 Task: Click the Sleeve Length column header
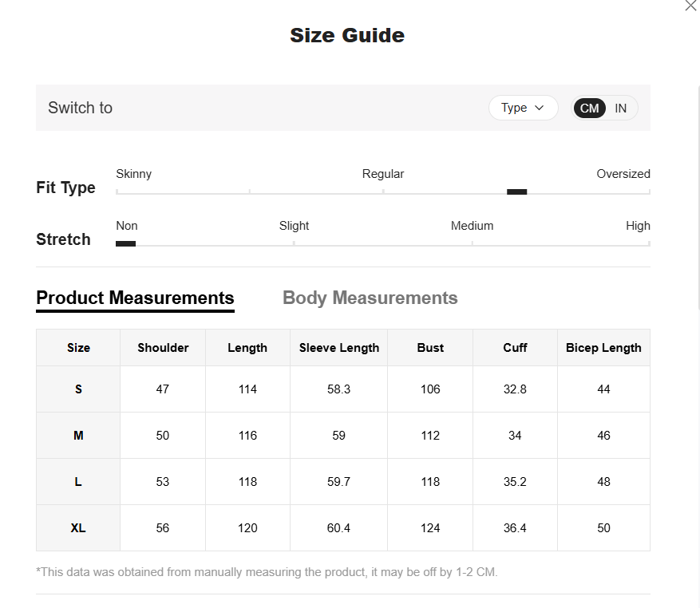click(338, 348)
